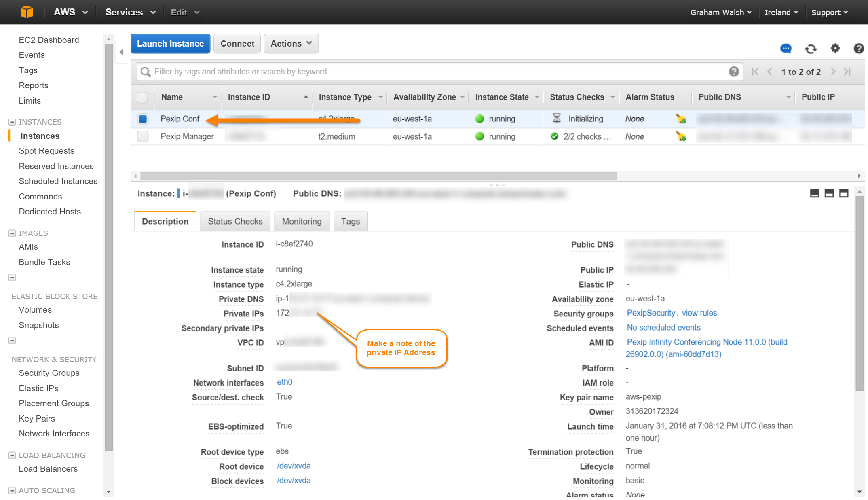
Task: Go to next page of results
Action: click(833, 72)
